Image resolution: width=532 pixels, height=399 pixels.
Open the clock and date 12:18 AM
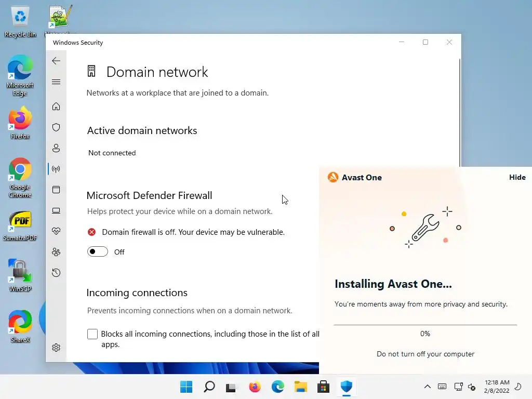click(x=497, y=387)
